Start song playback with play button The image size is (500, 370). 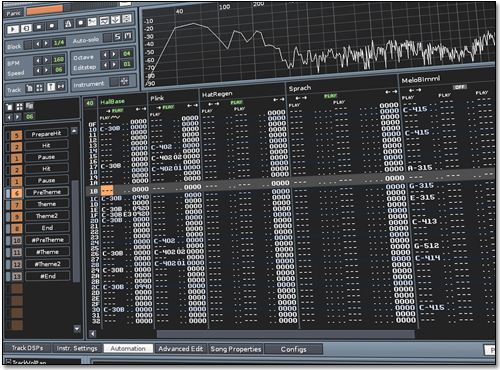pos(13,29)
